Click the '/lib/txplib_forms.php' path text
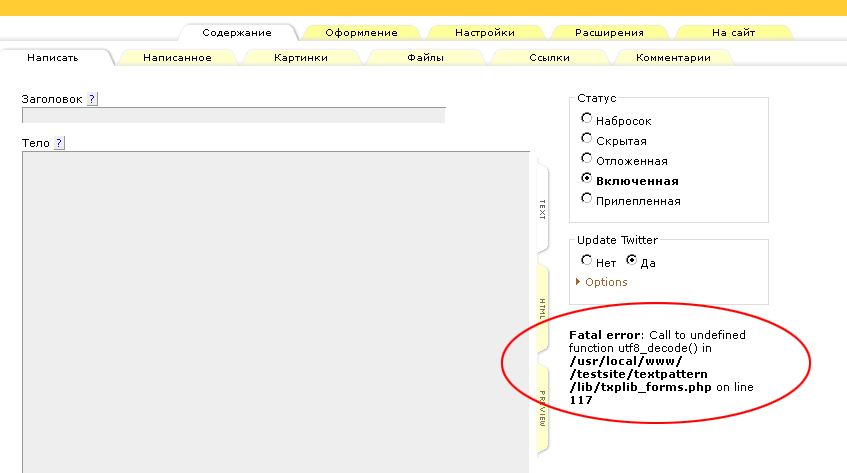 [641, 387]
